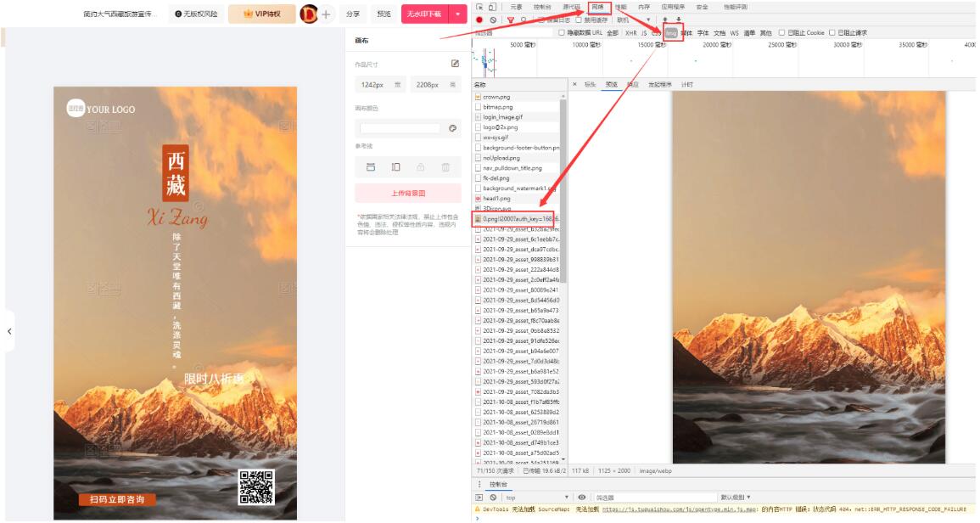Click the 预览 preview button
This screenshot has width=980, height=523.
click(384, 14)
